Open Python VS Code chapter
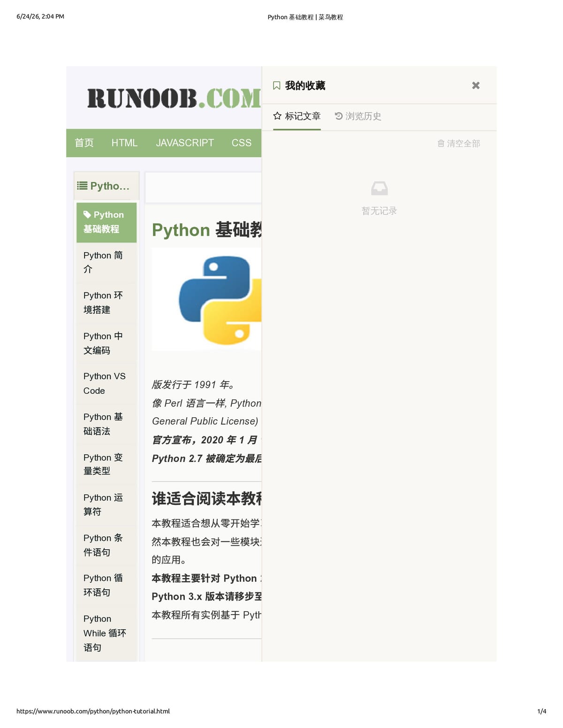 pyautogui.click(x=107, y=383)
